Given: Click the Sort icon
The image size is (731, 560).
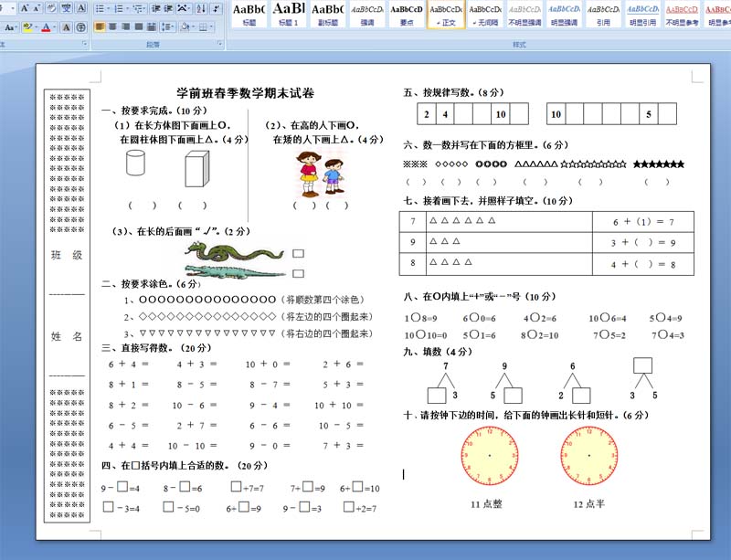Looking at the screenshot, I should (x=201, y=8).
